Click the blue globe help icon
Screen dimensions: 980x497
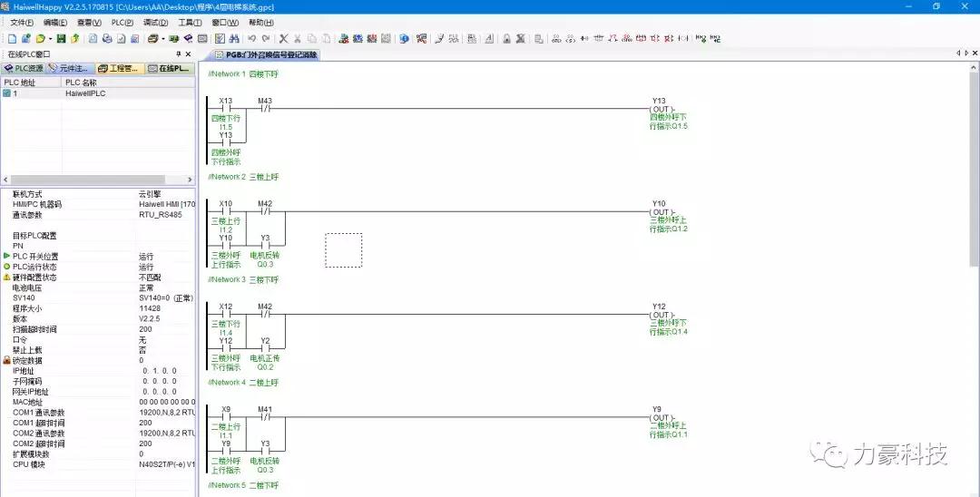coord(404,39)
